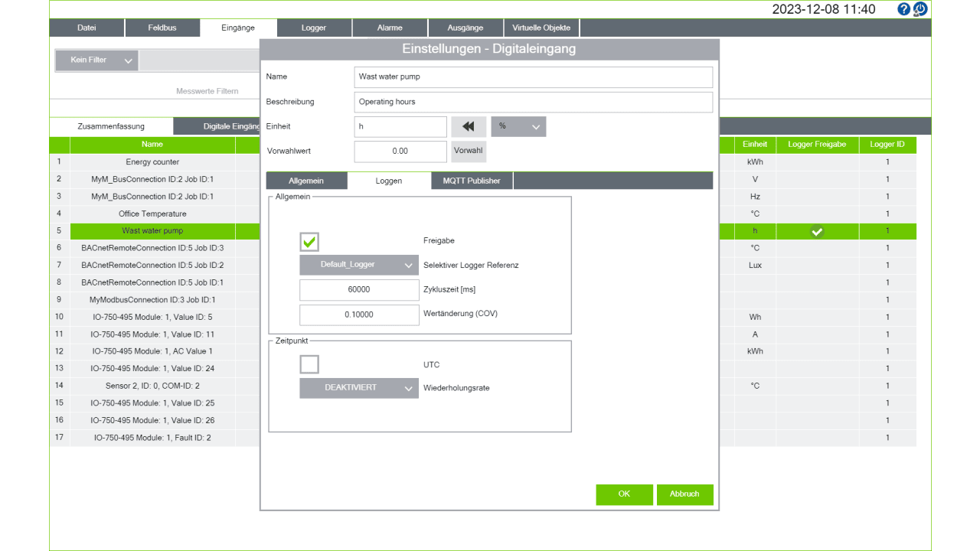Switch to the Digitale Eingänge sub-tab
980x551 pixels.
(x=217, y=126)
